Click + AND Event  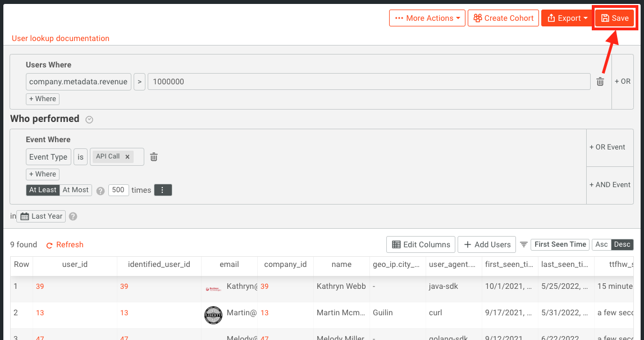tap(610, 185)
